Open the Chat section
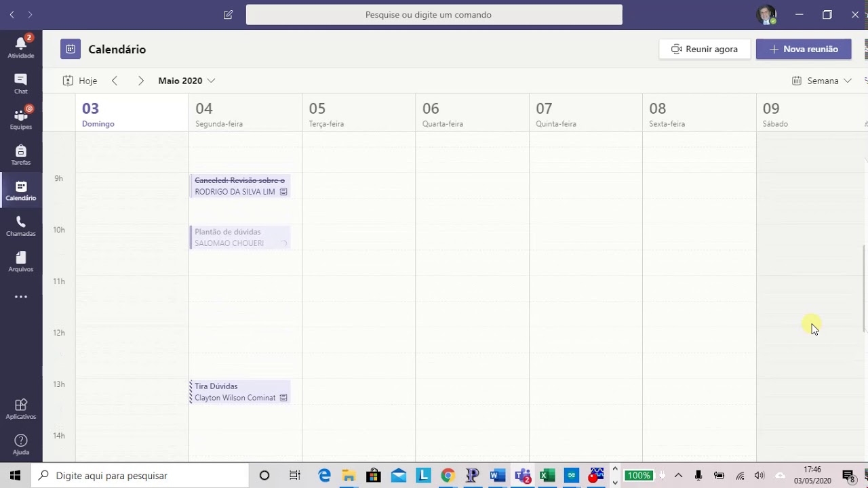Viewport: 868px width, 488px height. click(21, 83)
